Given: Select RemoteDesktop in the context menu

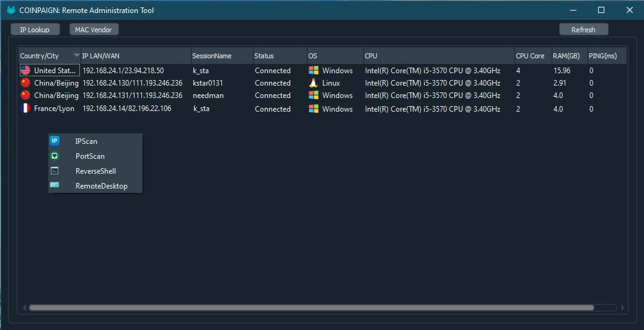Looking at the screenshot, I should 101,186.
